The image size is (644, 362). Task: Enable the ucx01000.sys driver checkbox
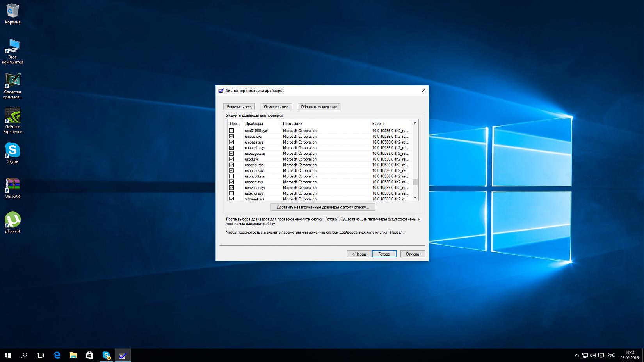pyautogui.click(x=231, y=131)
